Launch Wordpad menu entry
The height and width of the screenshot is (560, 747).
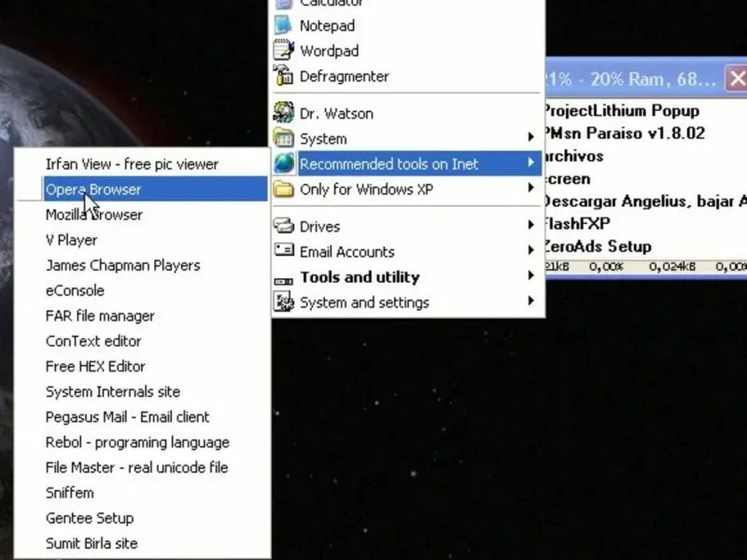point(408,51)
